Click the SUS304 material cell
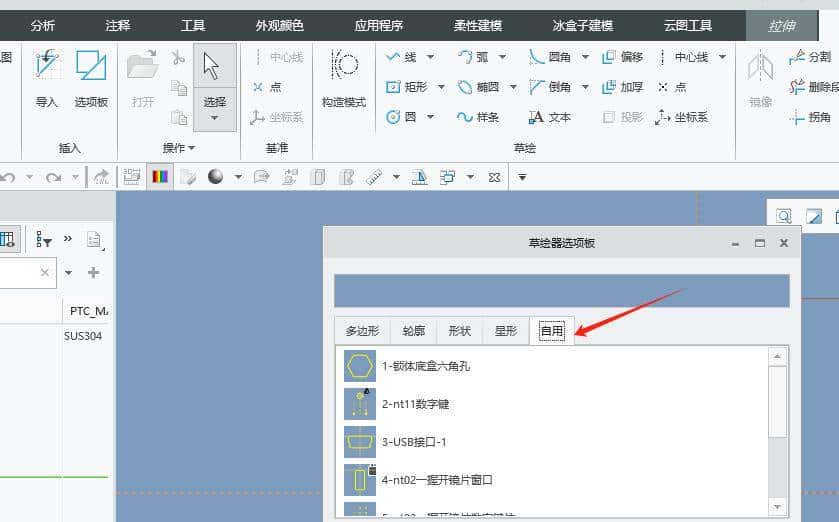The width and height of the screenshot is (839, 522). coord(82,336)
